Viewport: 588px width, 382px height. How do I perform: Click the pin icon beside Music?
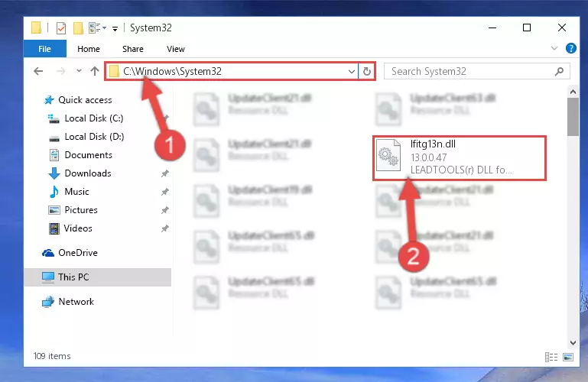coord(164,192)
